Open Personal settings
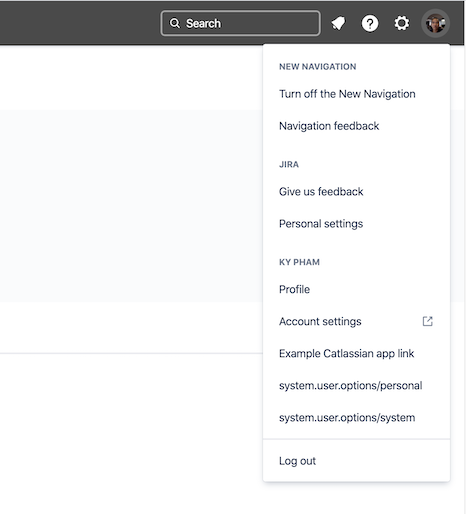 pyautogui.click(x=356, y=224)
